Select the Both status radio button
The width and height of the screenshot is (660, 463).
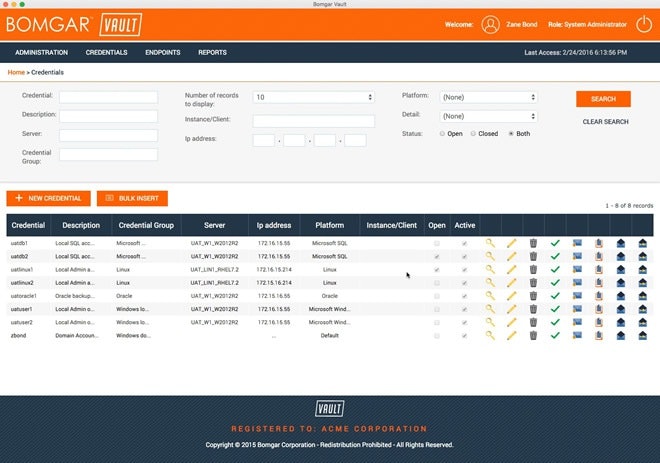click(511, 133)
